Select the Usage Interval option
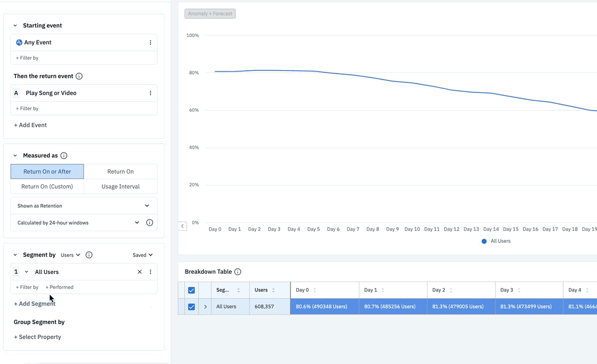 point(120,186)
